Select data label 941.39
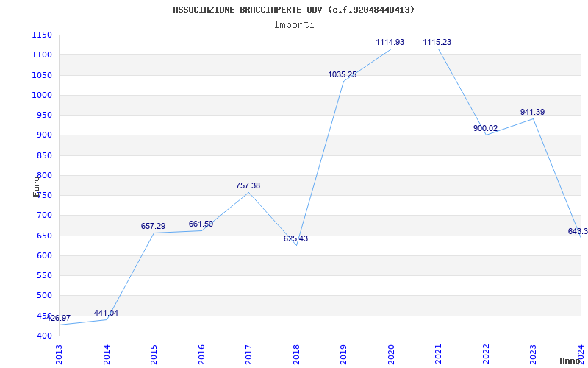This screenshot has width=588, height=368. (x=532, y=112)
